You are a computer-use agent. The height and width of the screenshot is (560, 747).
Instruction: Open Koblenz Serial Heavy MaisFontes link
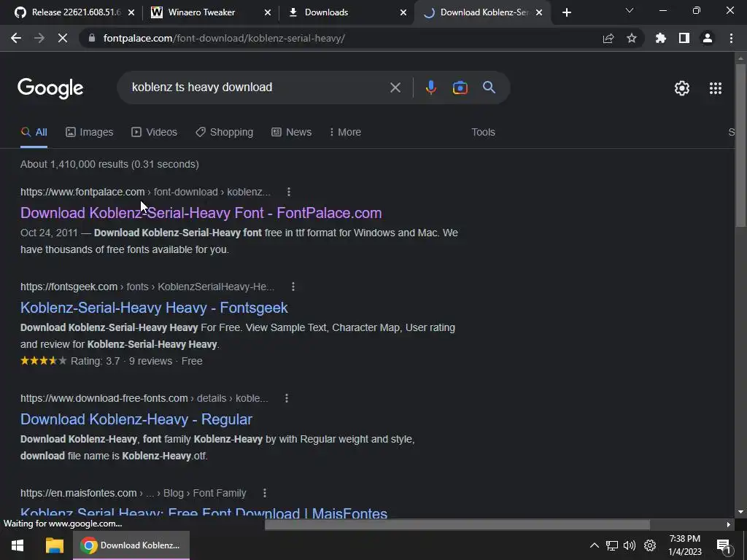[x=204, y=513]
